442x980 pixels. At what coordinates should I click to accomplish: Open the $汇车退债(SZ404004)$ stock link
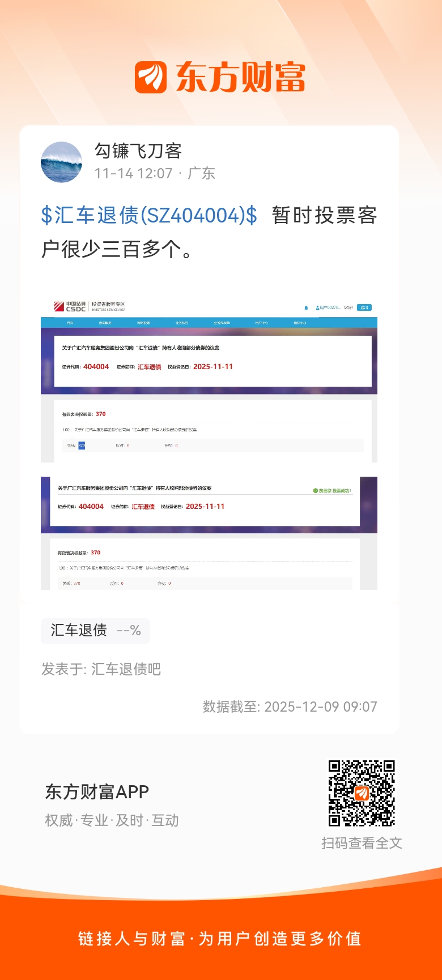149,215
